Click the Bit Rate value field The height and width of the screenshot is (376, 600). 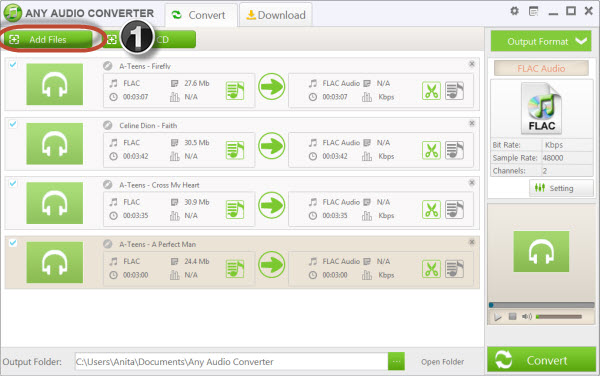click(x=567, y=145)
